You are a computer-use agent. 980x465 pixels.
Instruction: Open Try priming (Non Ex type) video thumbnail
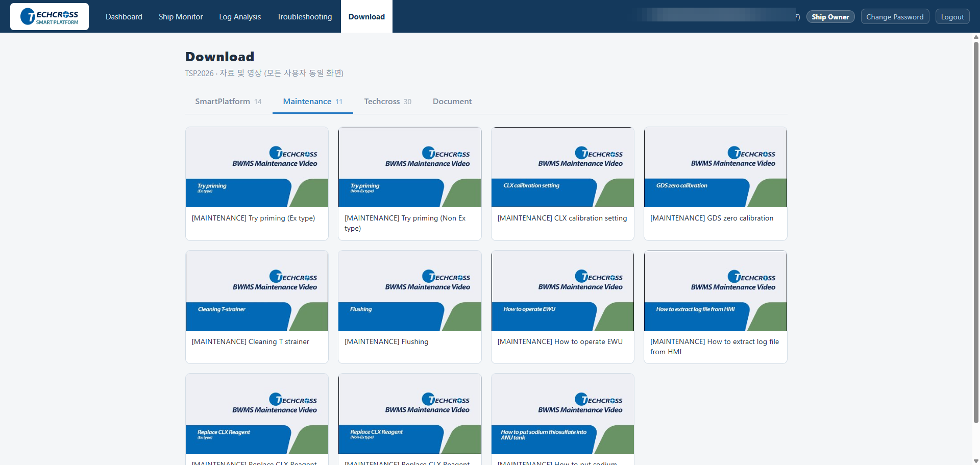[x=410, y=167]
